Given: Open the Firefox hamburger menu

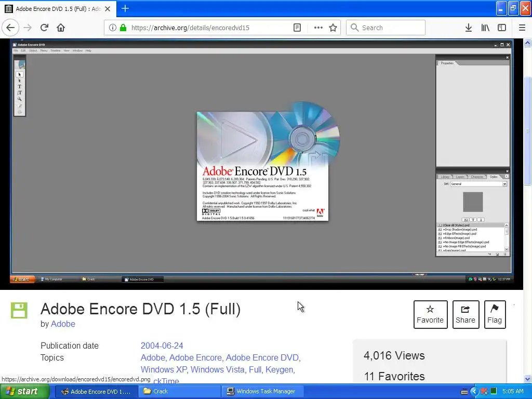Looking at the screenshot, I should [522, 28].
